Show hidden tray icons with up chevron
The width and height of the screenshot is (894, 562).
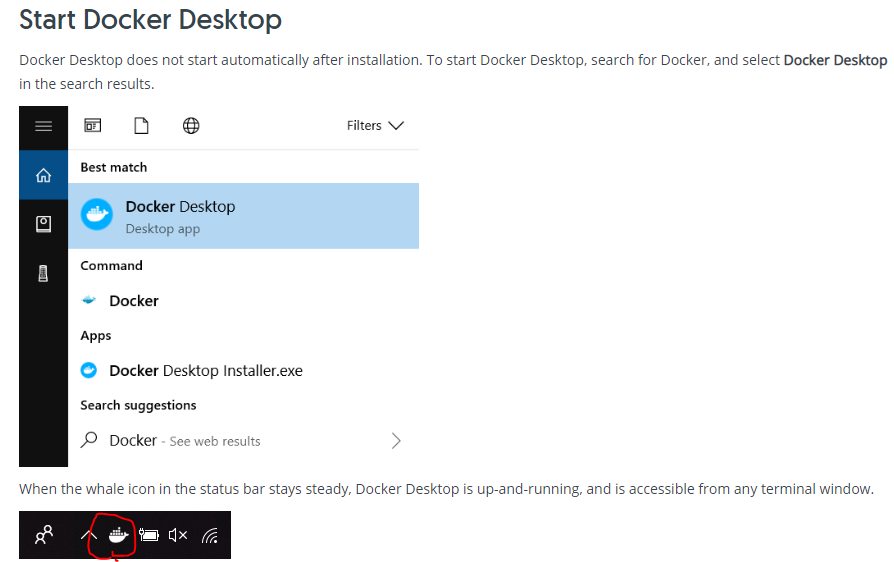click(x=88, y=535)
